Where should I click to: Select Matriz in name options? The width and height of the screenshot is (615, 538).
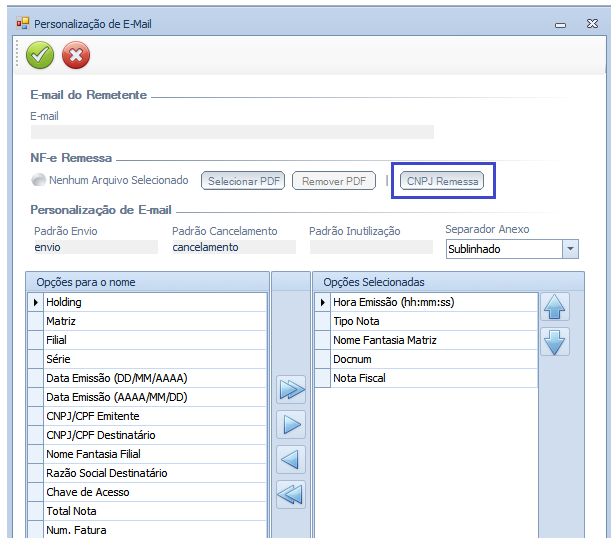pos(155,321)
